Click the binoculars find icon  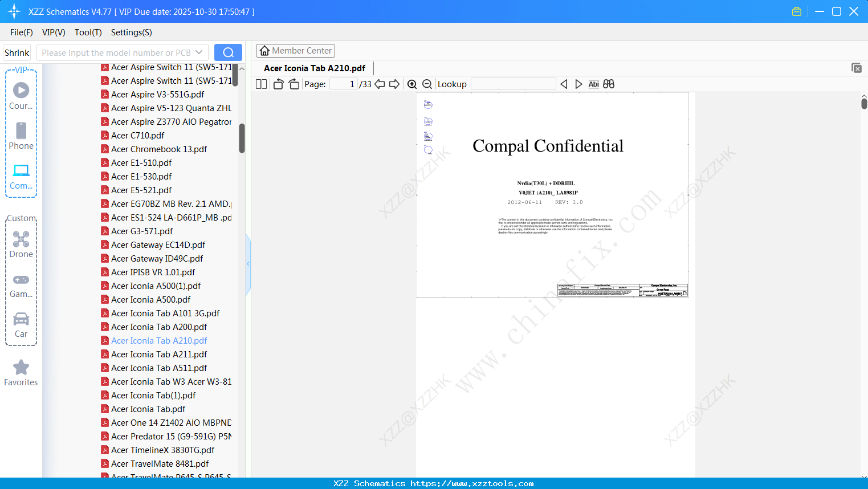[609, 84]
